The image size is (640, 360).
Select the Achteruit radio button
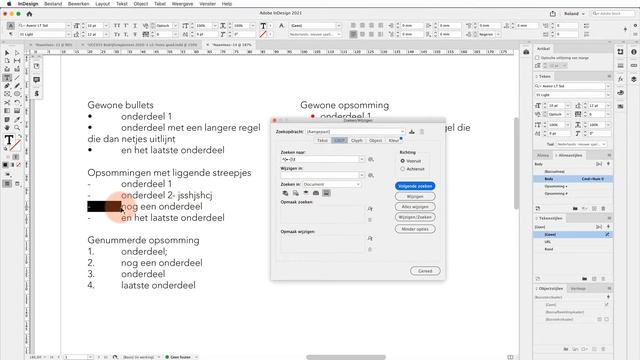pos(402,169)
